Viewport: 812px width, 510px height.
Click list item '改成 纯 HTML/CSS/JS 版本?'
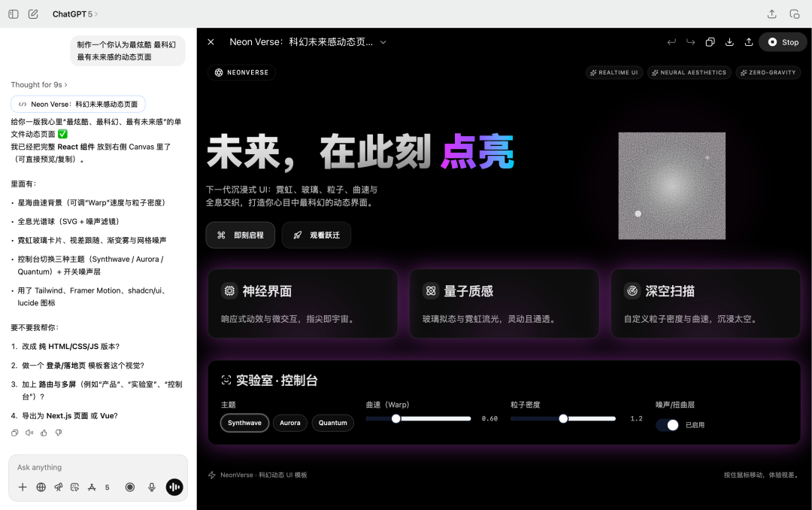(x=71, y=346)
